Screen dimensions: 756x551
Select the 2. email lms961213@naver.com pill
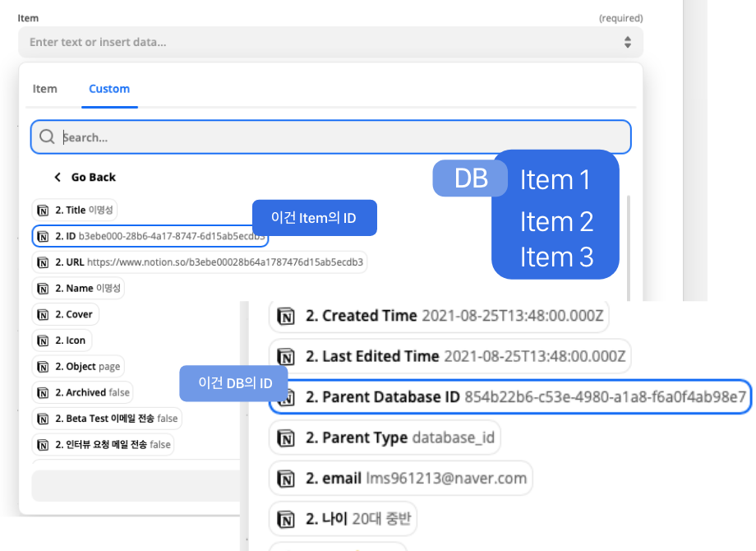pyautogui.click(x=401, y=478)
